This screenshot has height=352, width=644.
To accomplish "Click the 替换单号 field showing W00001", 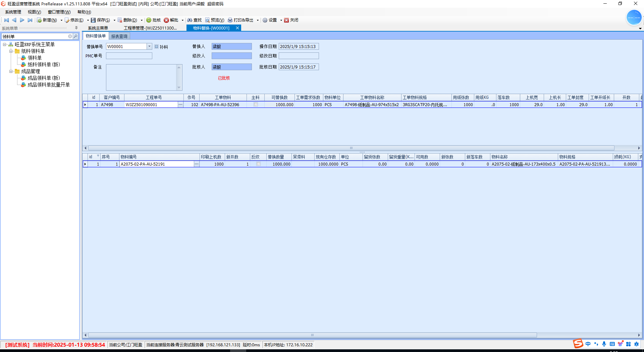I will pos(126,46).
